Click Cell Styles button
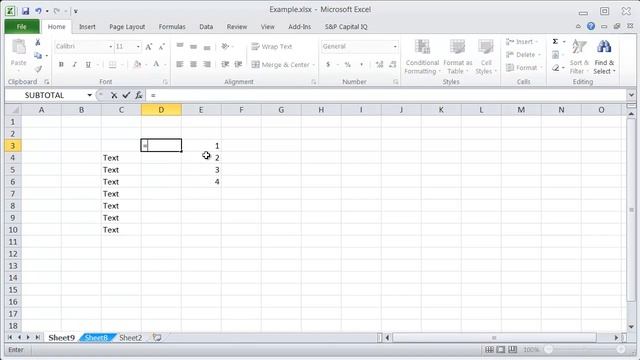Viewport: 640px width, 360px height. 486,57
